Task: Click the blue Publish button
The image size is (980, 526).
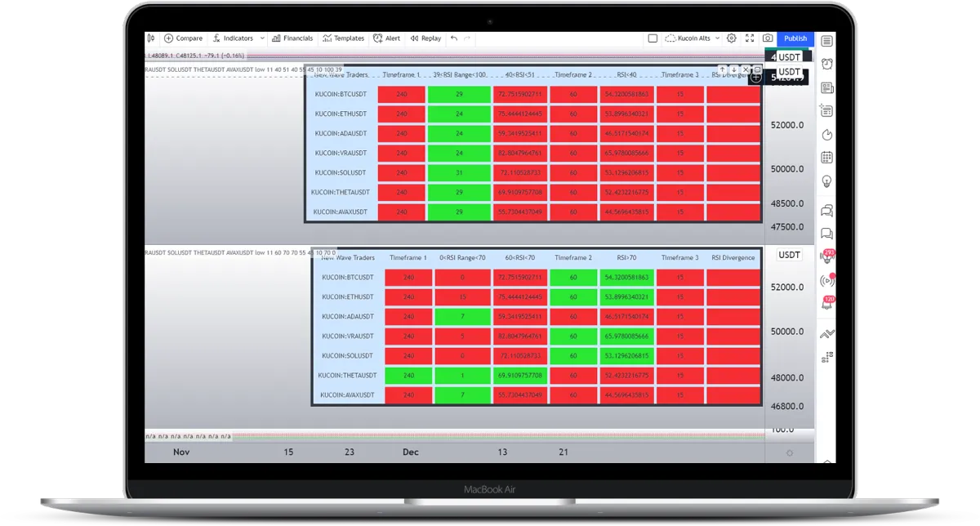Action: coord(795,38)
